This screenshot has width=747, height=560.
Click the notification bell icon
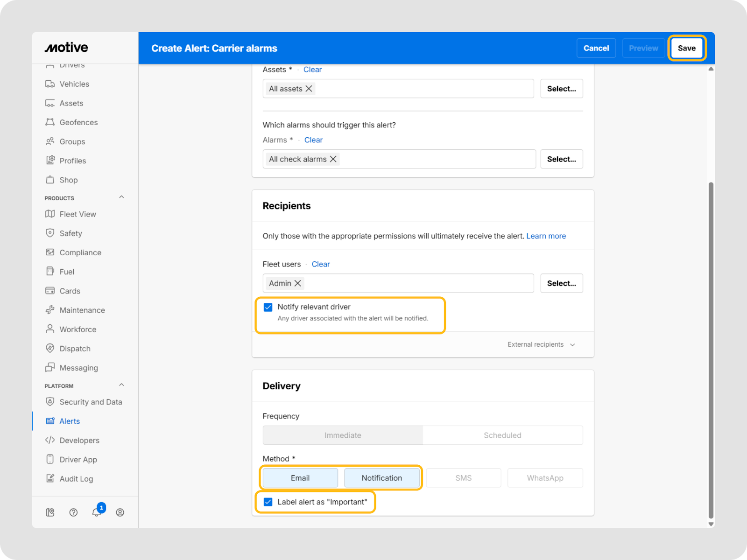coord(97,512)
